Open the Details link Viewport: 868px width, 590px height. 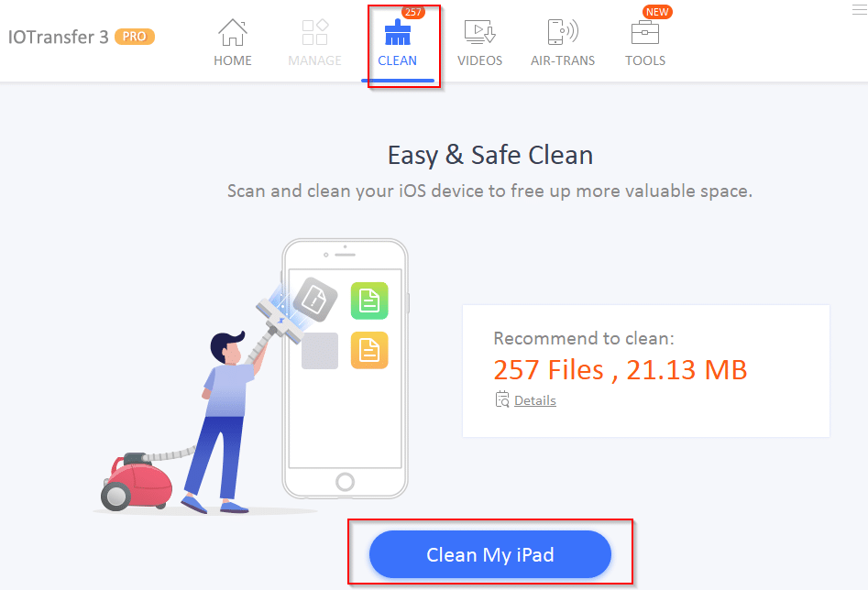(534, 400)
